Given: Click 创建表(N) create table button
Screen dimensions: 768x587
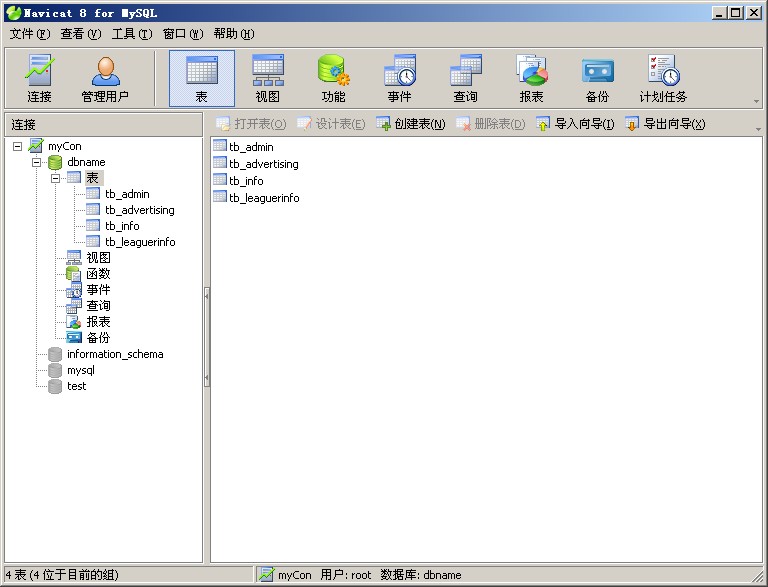Looking at the screenshot, I should point(411,124).
